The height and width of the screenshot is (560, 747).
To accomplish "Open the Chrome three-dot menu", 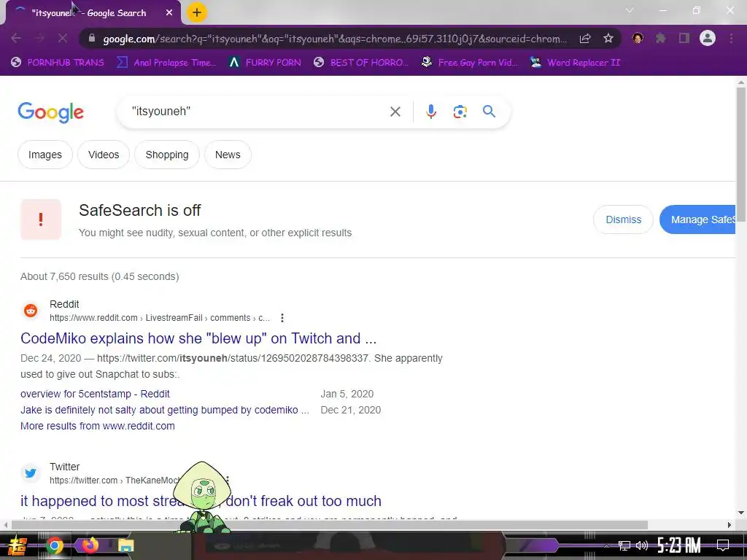I will 731,38.
